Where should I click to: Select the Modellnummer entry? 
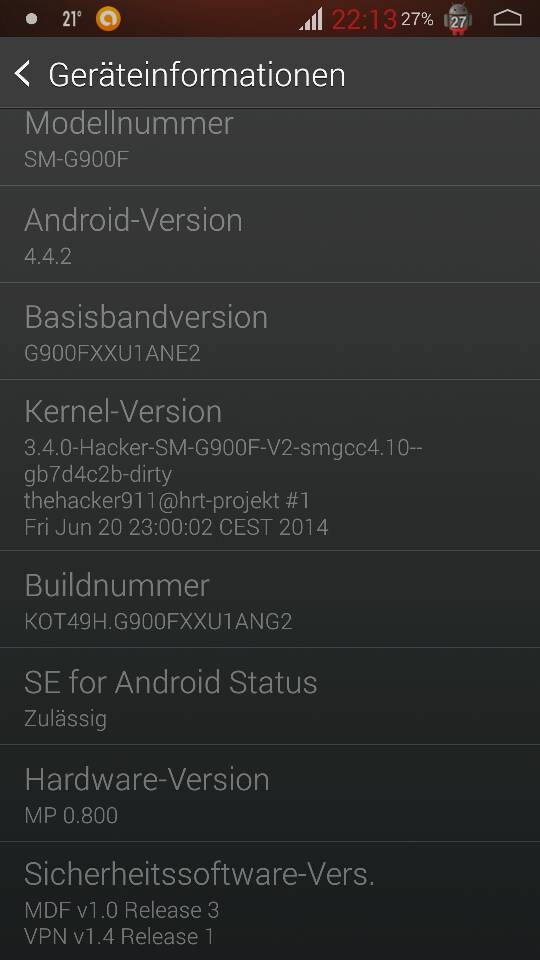[270, 147]
